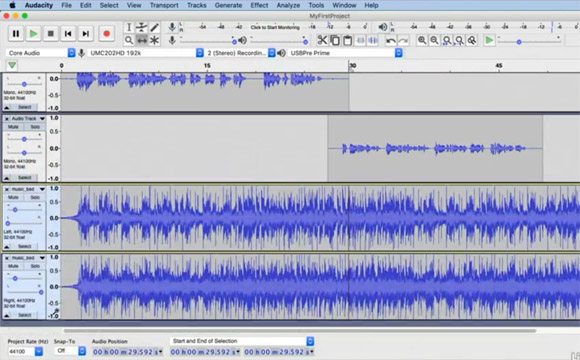Viewport: 580px width, 360px height.
Task: Open the Tracks menu
Action: [196, 5]
